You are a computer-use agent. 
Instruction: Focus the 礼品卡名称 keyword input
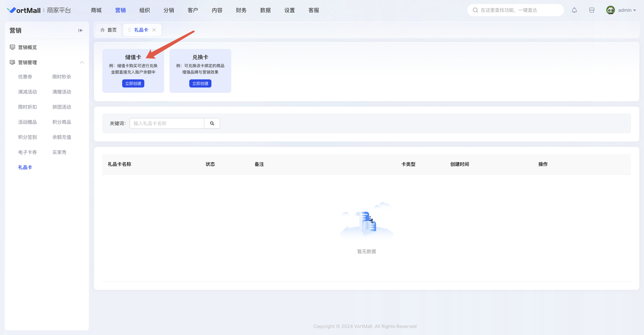click(x=167, y=124)
